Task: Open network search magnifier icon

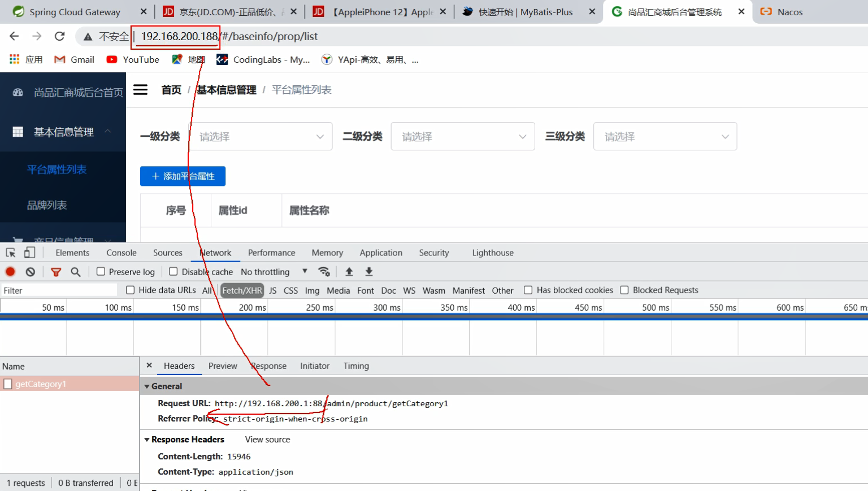Action: point(76,272)
